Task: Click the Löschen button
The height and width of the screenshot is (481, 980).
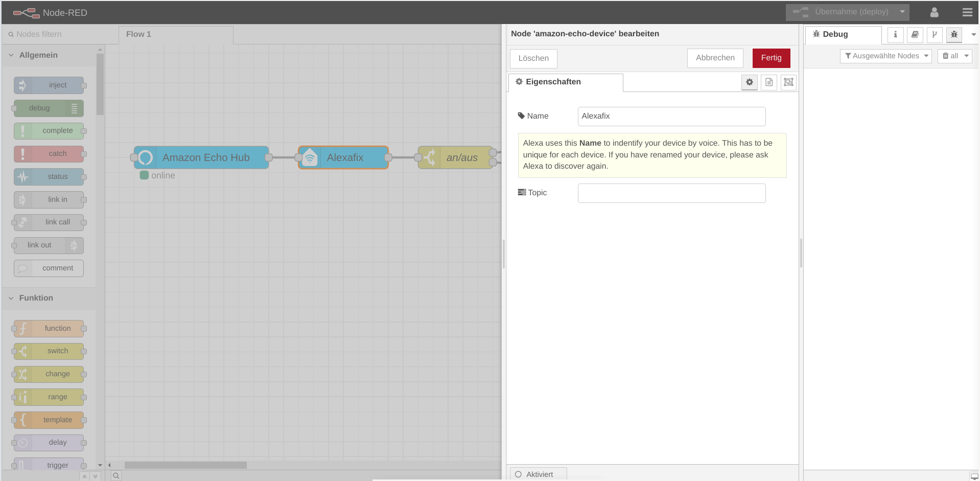Action: click(533, 58)
